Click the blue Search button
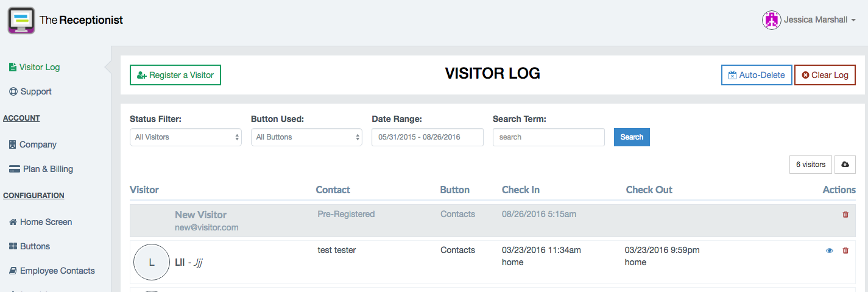The width and height of the screenshot is (868, 292). coord(632,137)
